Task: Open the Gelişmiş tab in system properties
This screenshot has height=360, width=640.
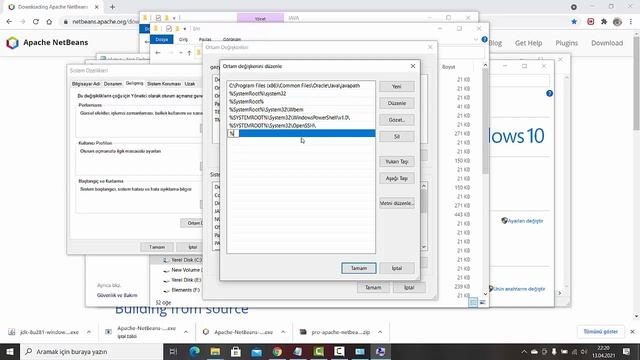Action: coord(134,83)
